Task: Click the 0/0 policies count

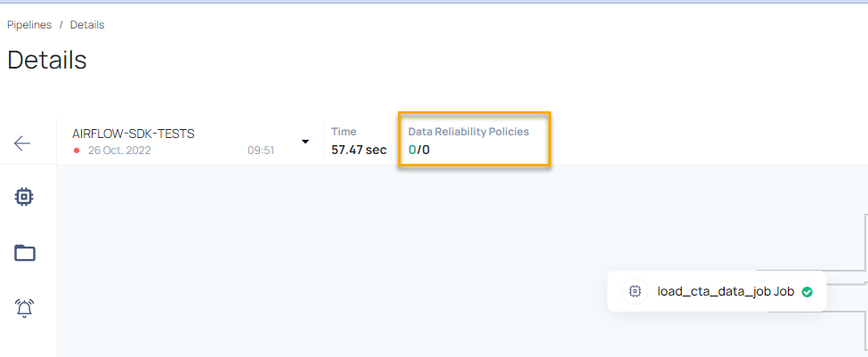Action: pyautogui.click(x=419, y=150)
